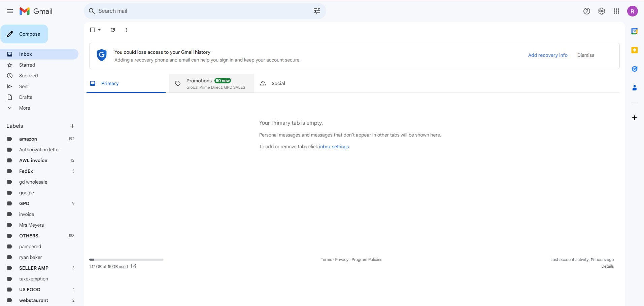This screenshot has width=644, height=306.
Task: Open the google label
Action: click(39, 193)
